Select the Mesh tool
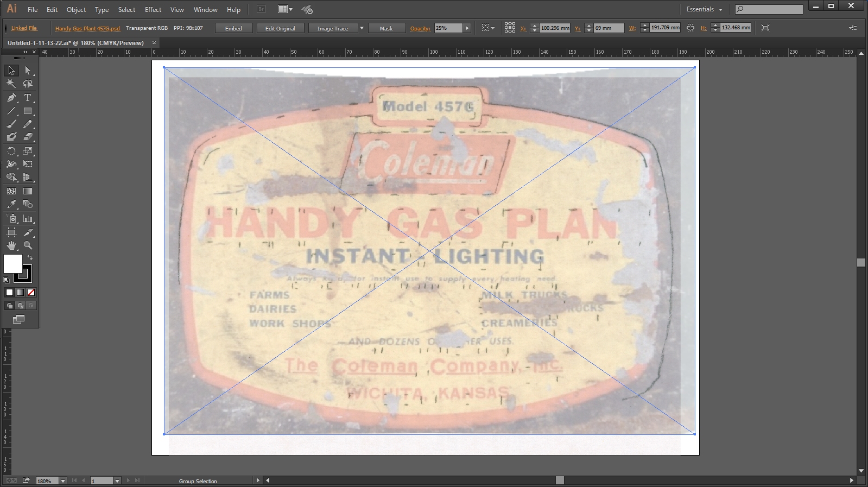868x487 pixels. (x=11, y=191)
